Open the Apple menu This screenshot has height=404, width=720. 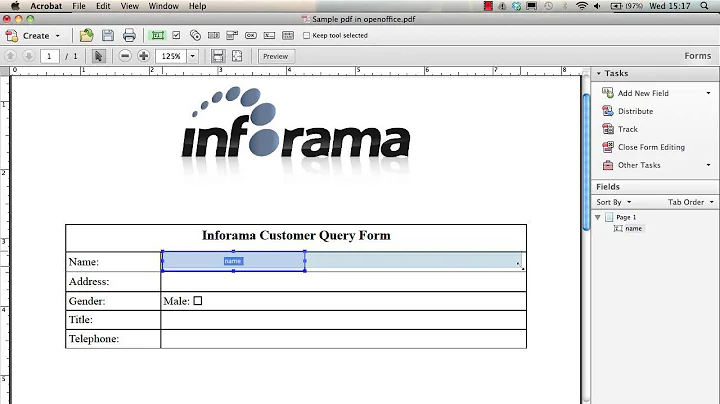coord(15,6)
